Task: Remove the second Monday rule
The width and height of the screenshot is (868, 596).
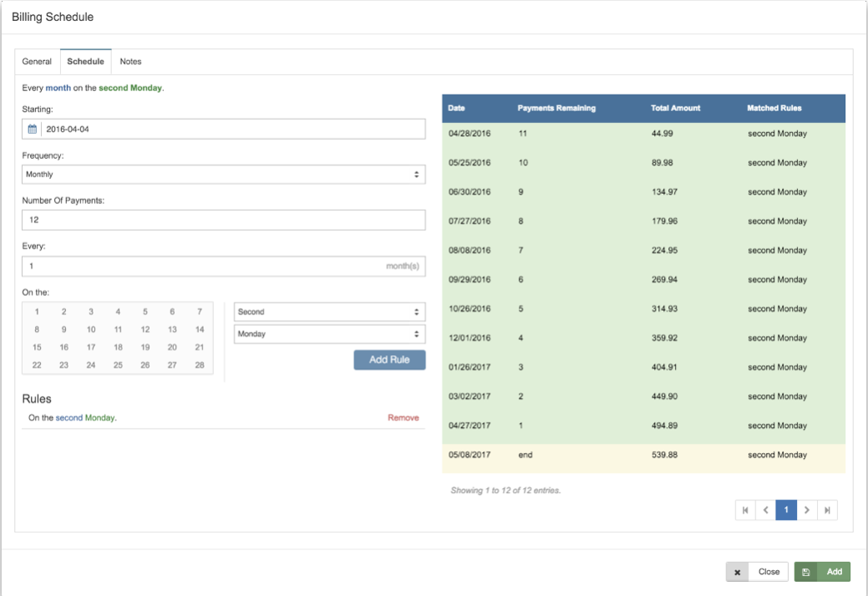Action: click(403, 418)
